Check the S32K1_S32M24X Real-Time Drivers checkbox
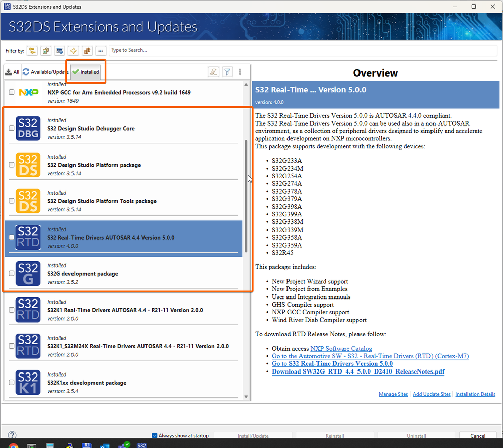The width and height of the screenshot is (503, 448). [11, 346]
